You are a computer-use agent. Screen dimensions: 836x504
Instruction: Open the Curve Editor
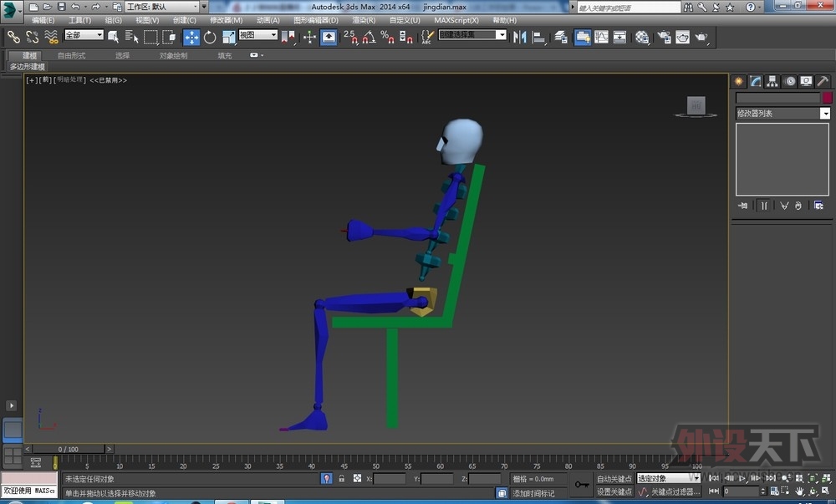[601, 37]
